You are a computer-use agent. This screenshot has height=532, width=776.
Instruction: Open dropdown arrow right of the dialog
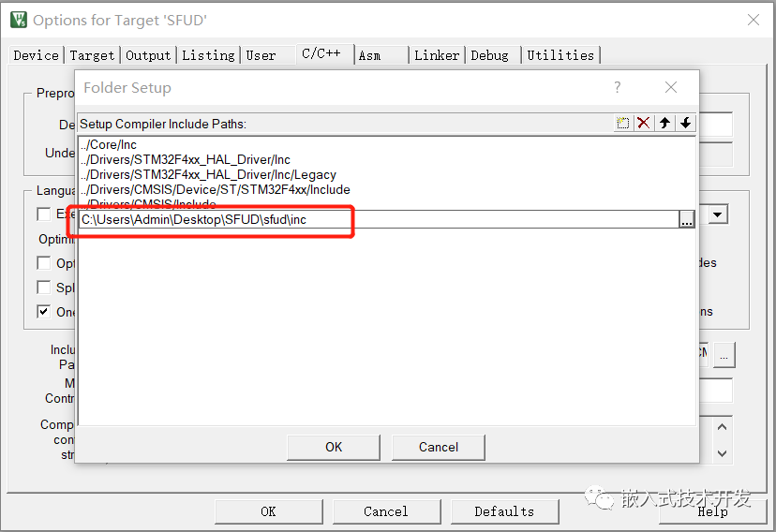pos(718,214)
